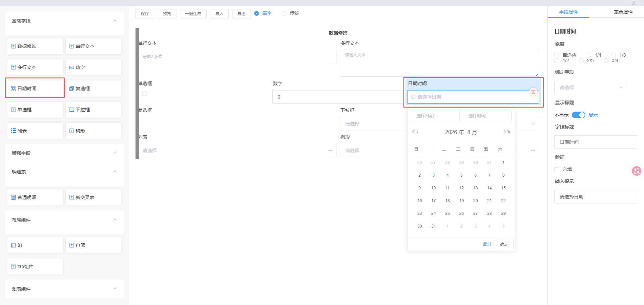Select the 传统 style radio button
Image resolution: width=644 pixels, height=305 pixels.
284,13
